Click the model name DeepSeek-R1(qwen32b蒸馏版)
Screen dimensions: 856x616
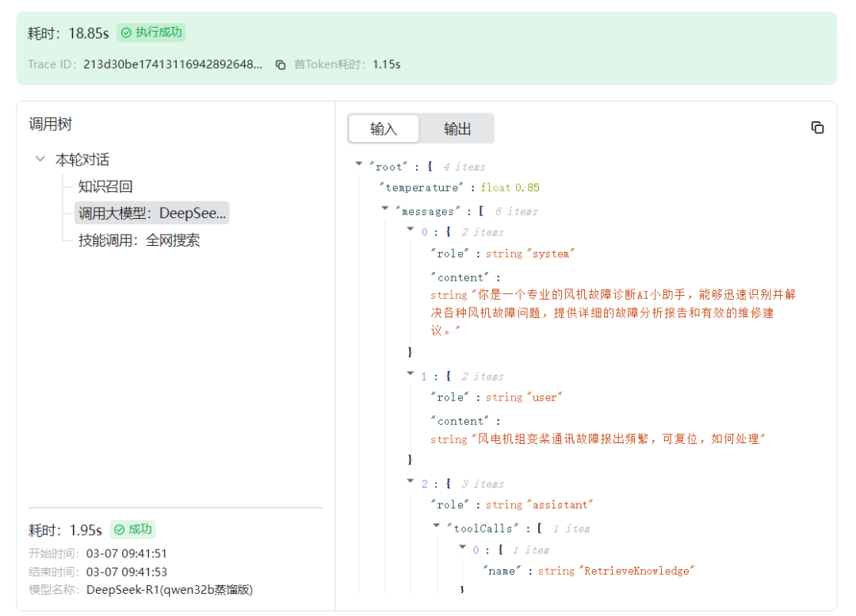pyautogui.click(x=170, y=591)
